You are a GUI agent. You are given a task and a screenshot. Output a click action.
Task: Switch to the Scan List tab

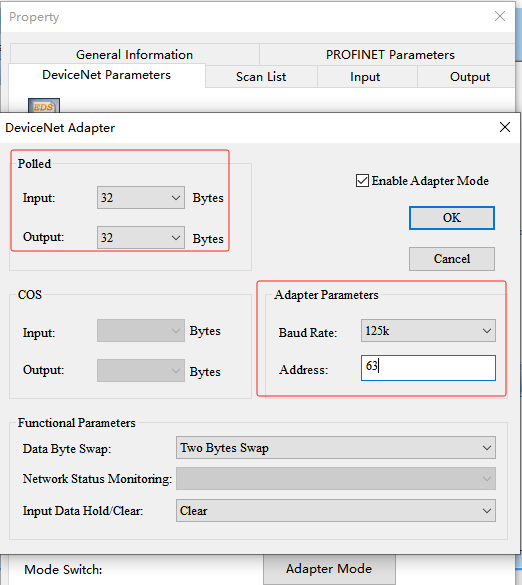(x=261, y=77)
